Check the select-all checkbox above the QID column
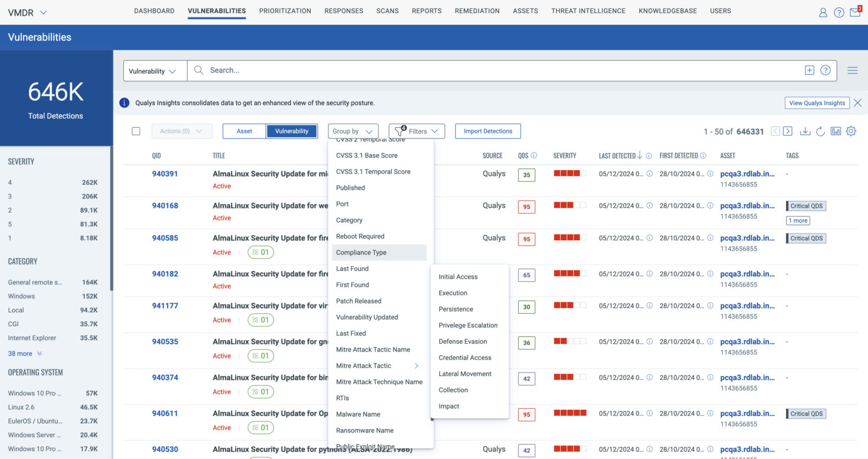The image size is (868, 459). tap(136, 131)
